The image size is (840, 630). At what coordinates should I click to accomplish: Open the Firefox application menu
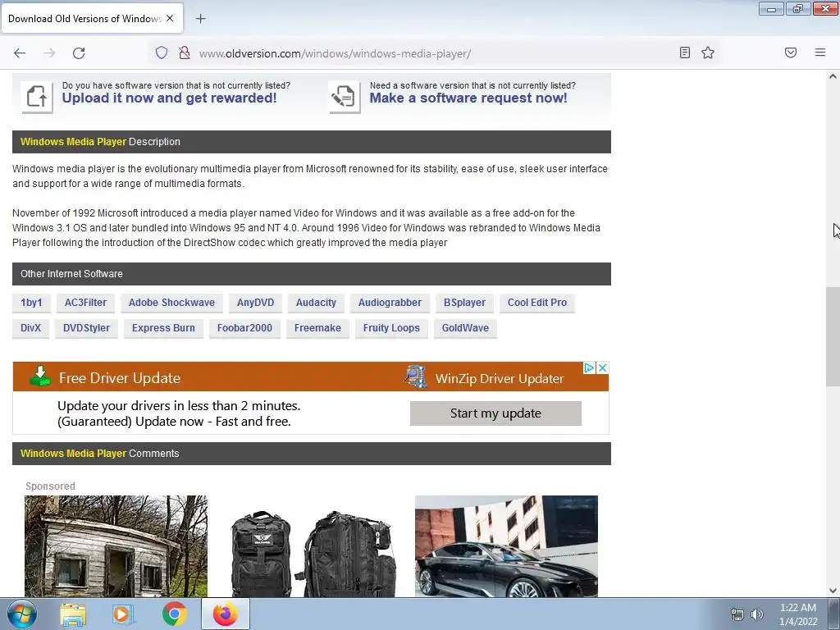[820, 52]
